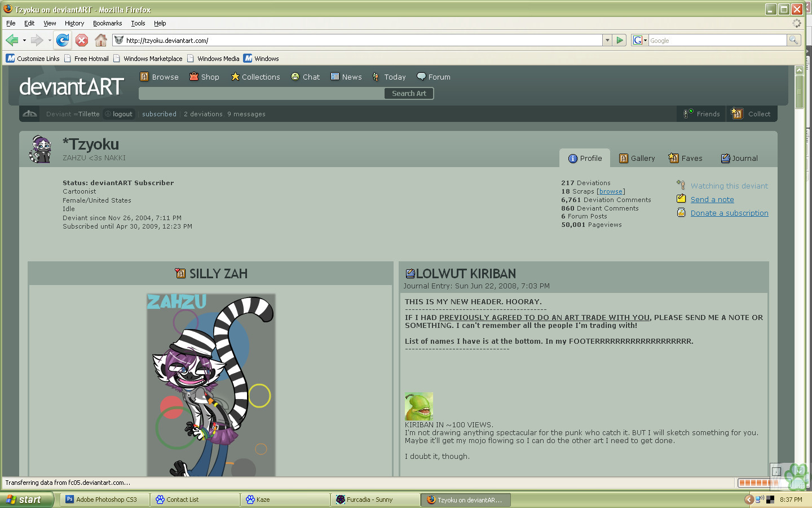The image size is (812, 508).
Task: Open the File menu
Action: coord(11,23)
